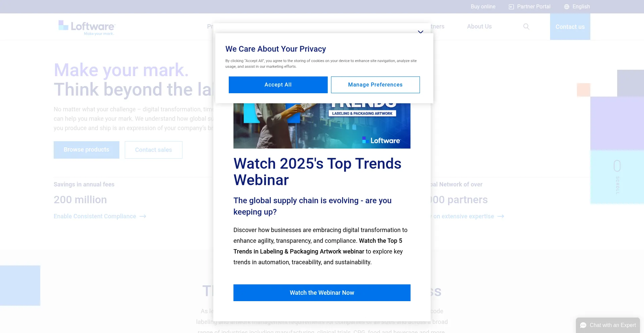Image resolution: width=644 pixels, height=333 pixels.
Task: Click Contact sales button
Action: (x=154, y=150)
